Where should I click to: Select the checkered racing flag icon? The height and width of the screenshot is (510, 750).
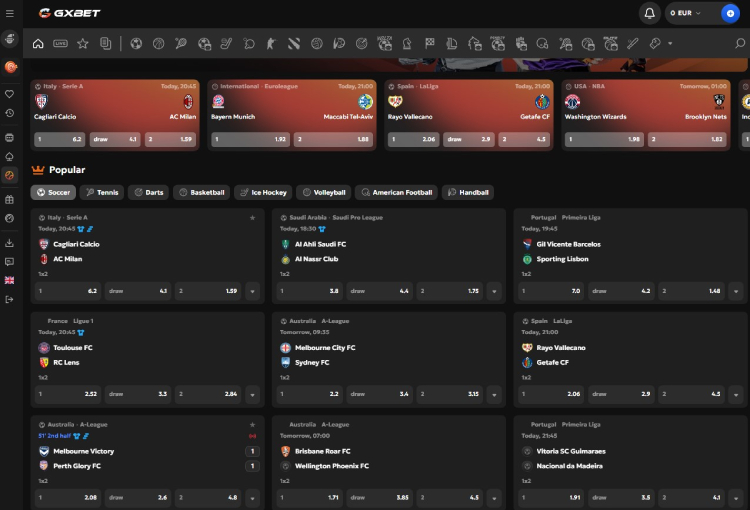tap(430, 44)
